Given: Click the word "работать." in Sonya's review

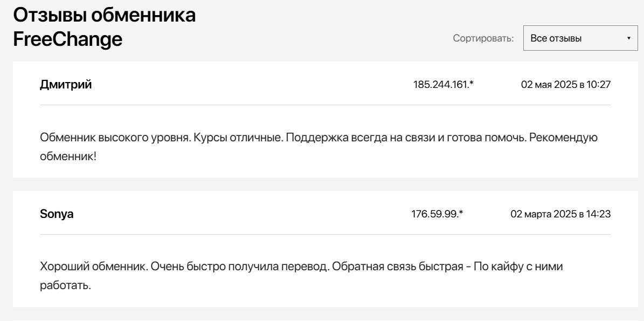Looking at the screenshot, I should [x=65, y=285].
